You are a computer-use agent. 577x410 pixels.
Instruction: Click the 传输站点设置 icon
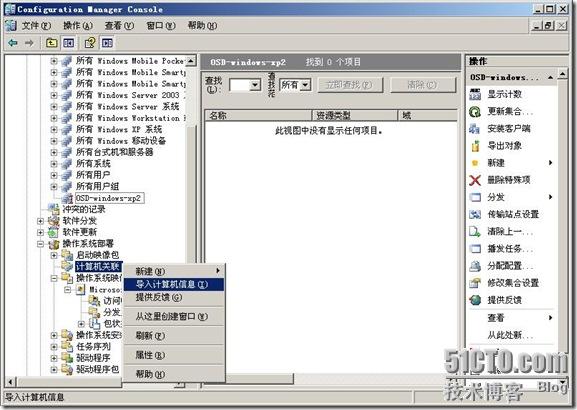(475, 214)
